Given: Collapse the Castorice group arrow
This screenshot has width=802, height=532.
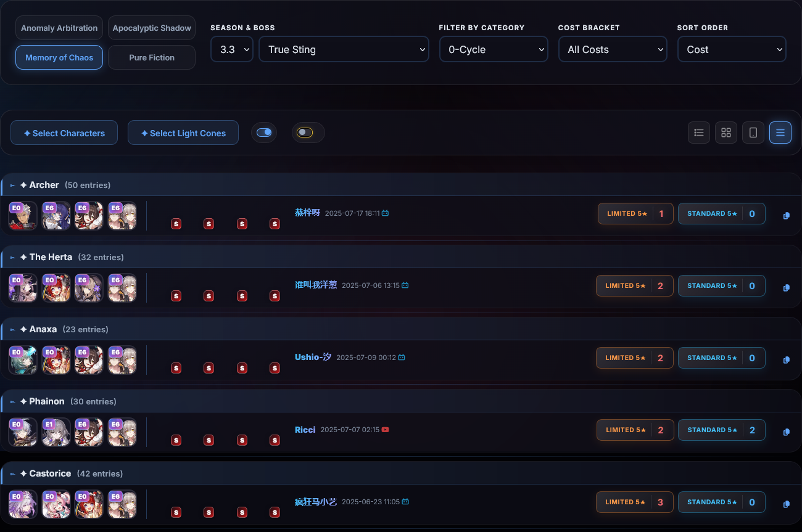Looking at the screenshot, I should [x=12, y=474].
